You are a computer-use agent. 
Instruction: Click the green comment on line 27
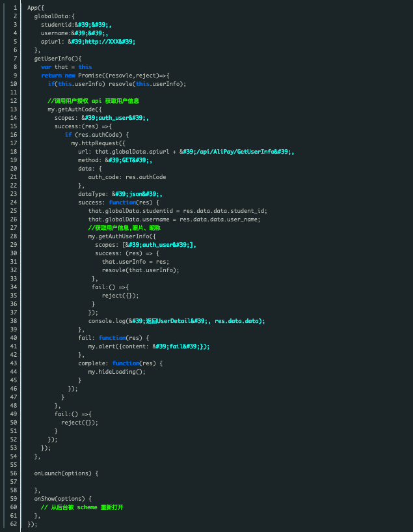[124, 228]
